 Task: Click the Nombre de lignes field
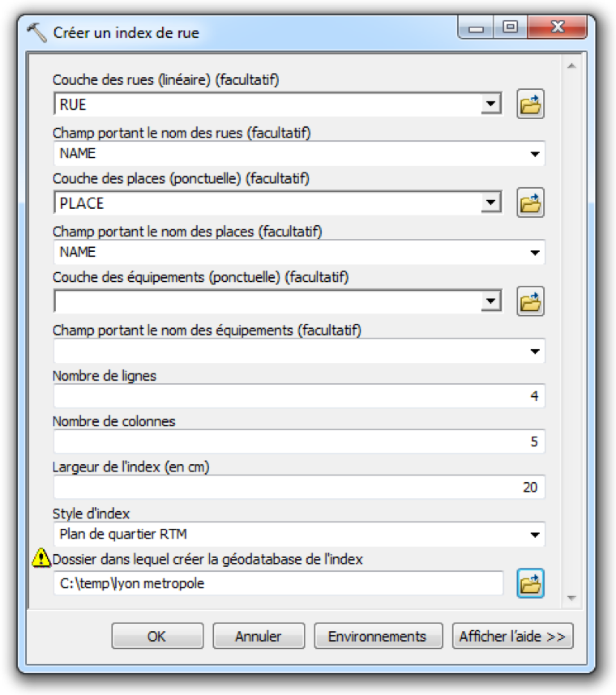tap(298, 397)
